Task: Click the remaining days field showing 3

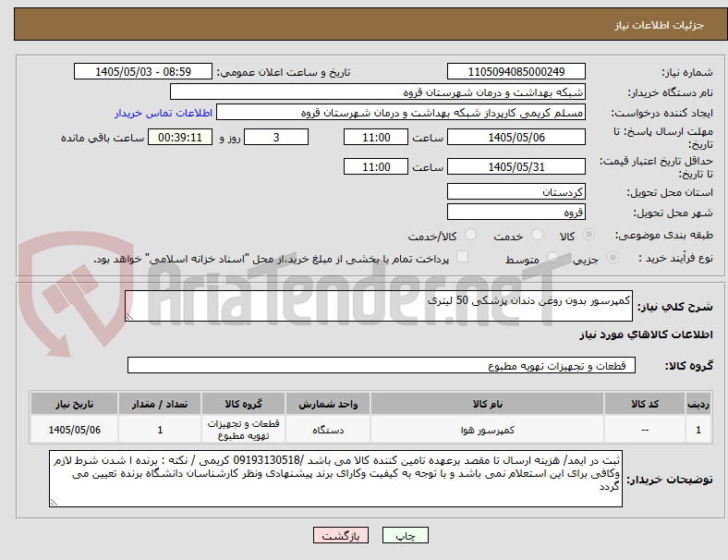Action: click(x=276, y=137)
